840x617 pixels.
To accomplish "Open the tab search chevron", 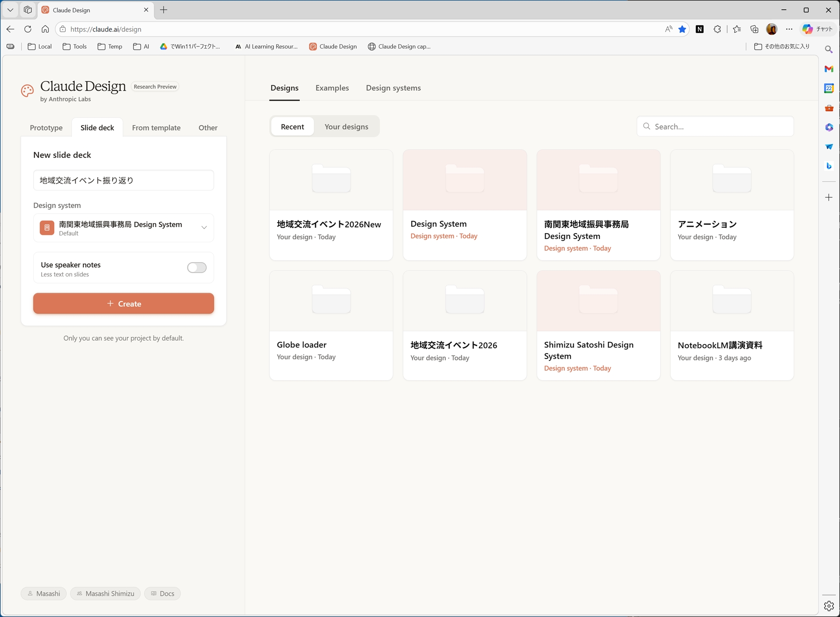I will pos(10,10).
